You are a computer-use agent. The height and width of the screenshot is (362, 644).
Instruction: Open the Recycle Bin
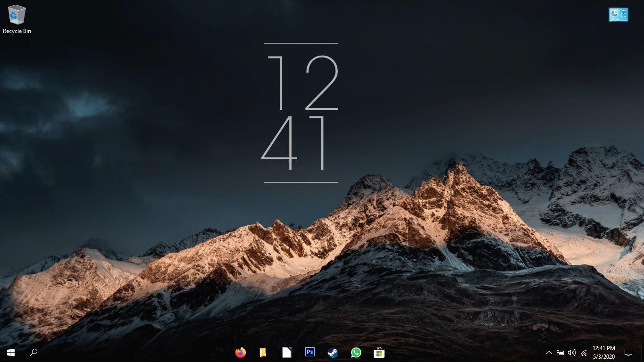tap(17, 15)
